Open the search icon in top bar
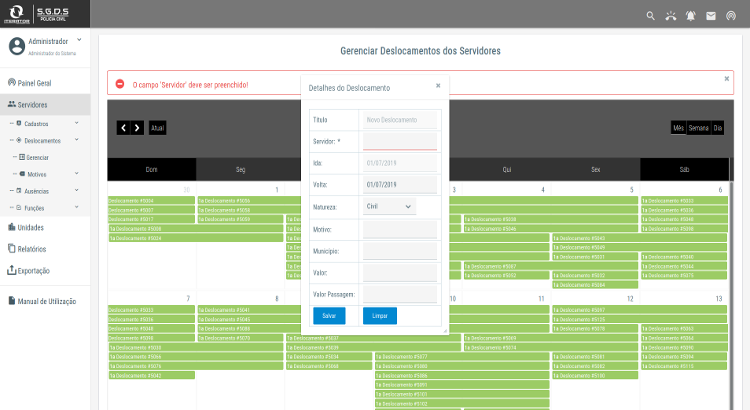 click(x=651, y=16)
